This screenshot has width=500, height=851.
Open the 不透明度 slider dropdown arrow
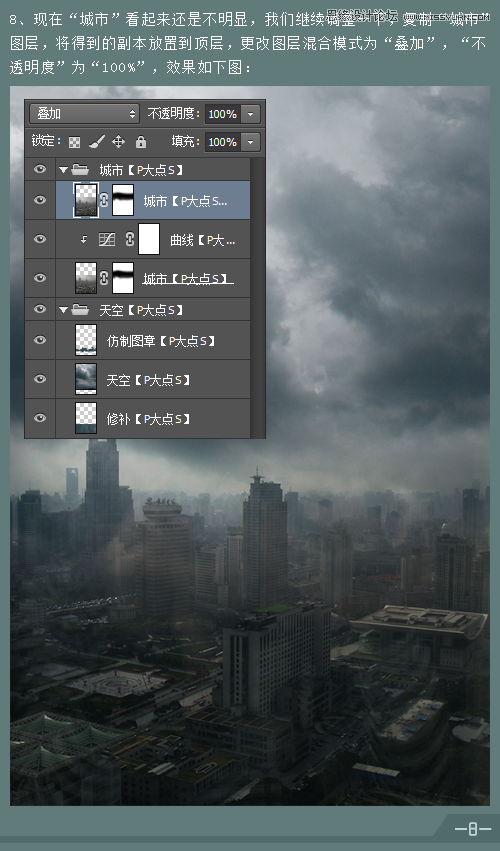tap(251, 114)
